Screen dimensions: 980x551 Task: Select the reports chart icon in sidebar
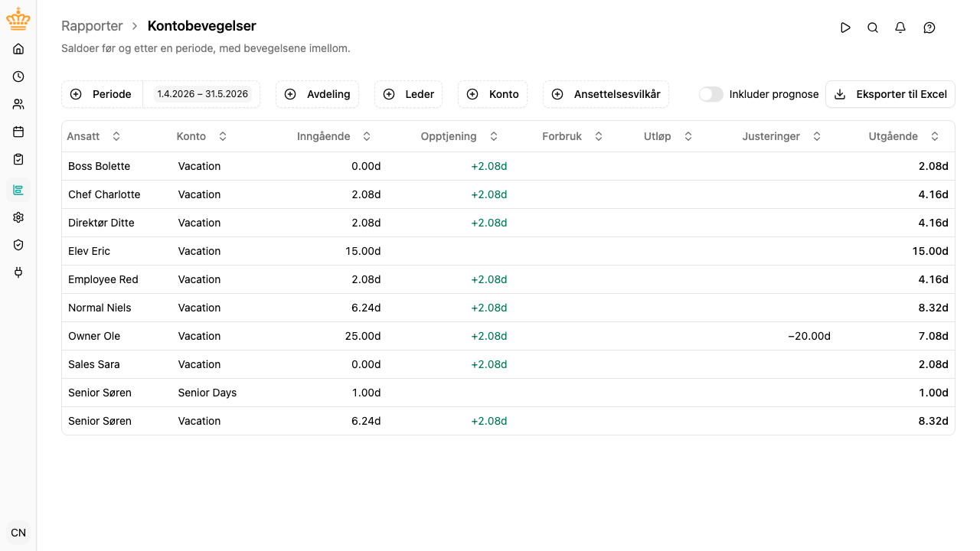click(18, 190)
